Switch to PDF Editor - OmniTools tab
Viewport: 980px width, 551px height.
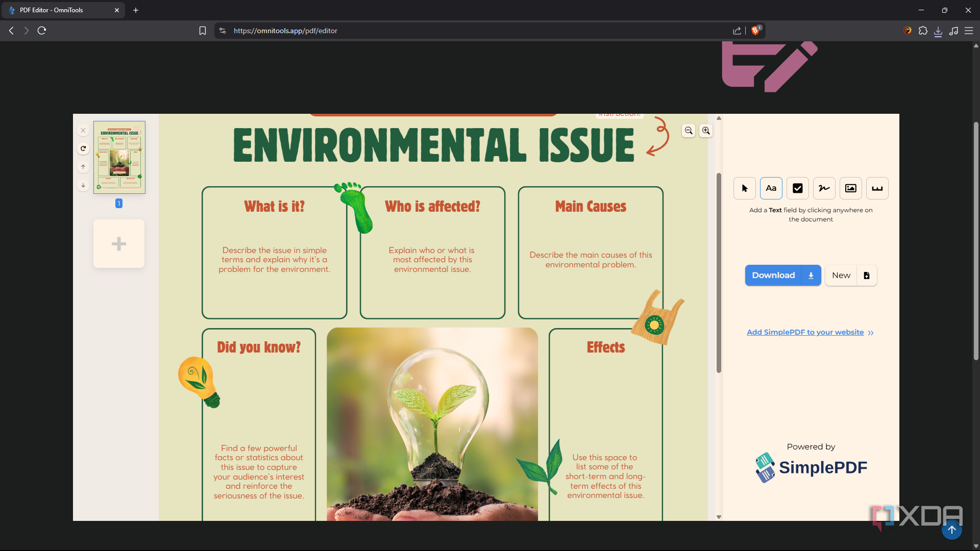tap(63, 10)
